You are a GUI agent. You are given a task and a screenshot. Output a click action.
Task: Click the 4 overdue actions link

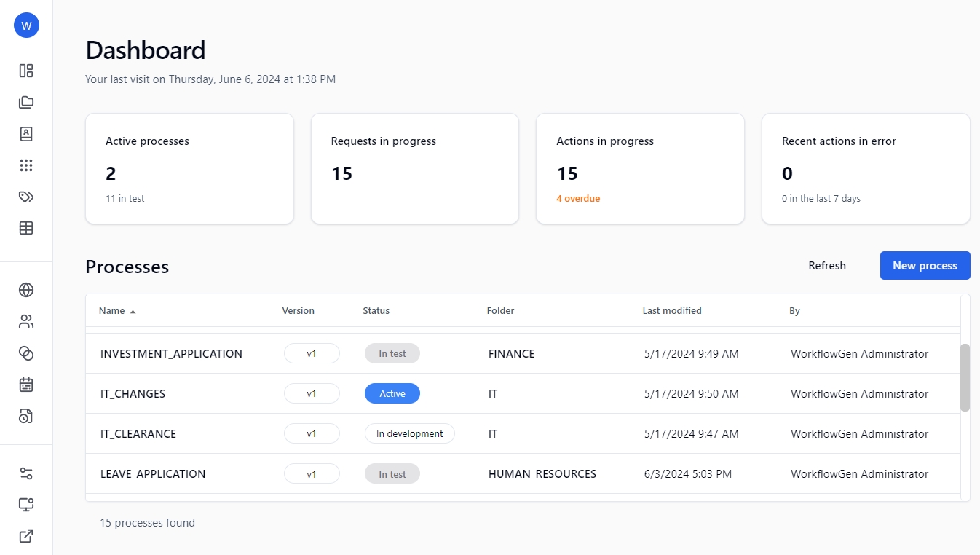[578, 198]
